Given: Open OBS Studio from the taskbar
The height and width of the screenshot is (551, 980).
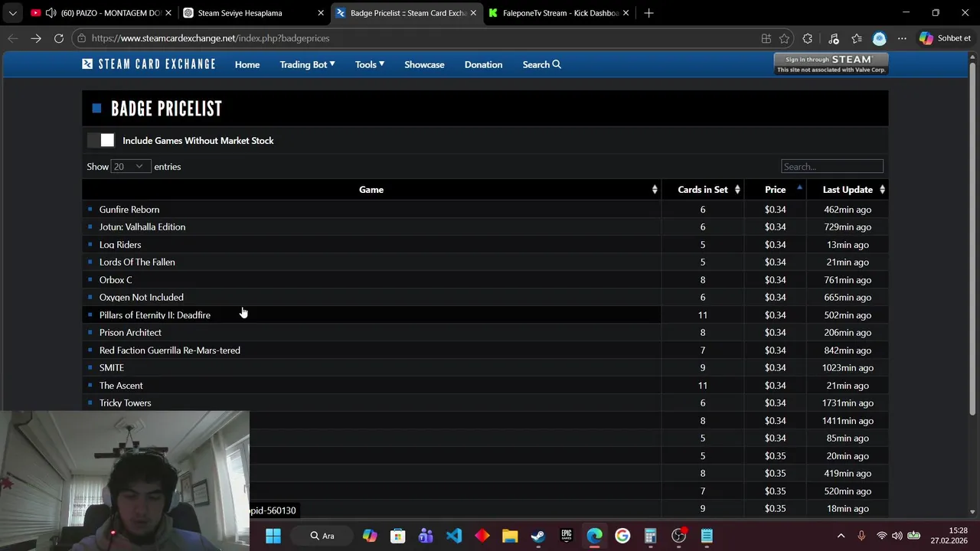Looking at the screenshot, I should (x=679, y=536).
